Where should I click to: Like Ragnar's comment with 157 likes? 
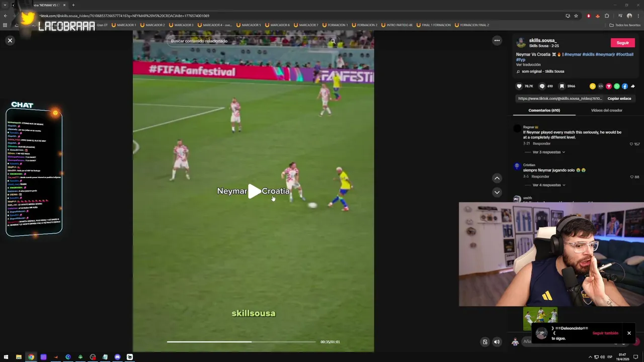point(631,144)
